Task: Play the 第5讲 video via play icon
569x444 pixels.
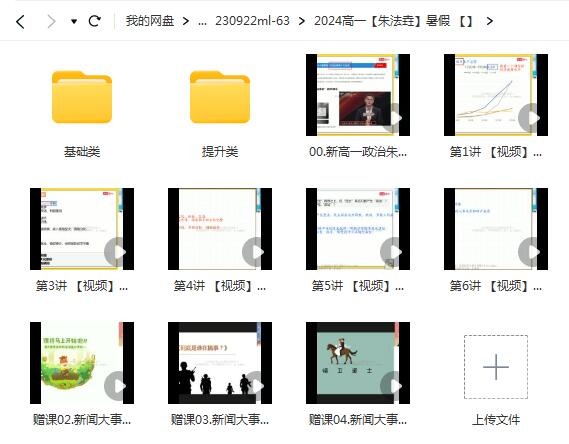Action: (394, 252)
